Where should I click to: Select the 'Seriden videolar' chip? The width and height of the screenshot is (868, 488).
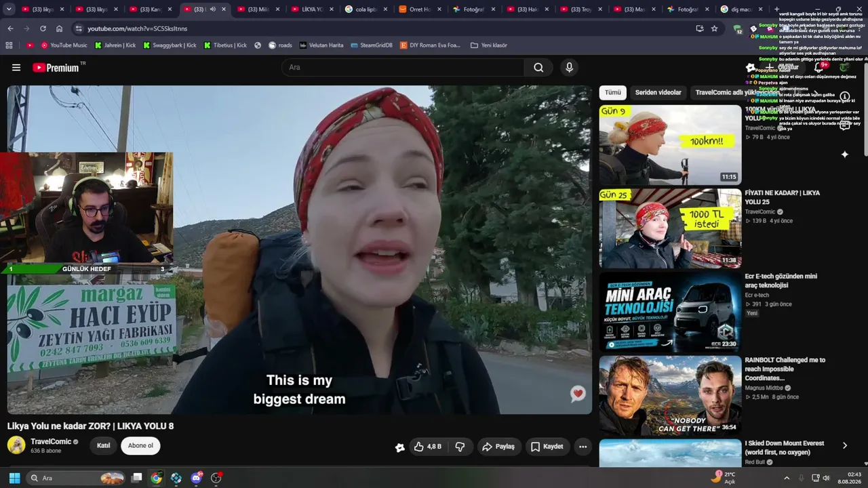click(x=658, y=92)
